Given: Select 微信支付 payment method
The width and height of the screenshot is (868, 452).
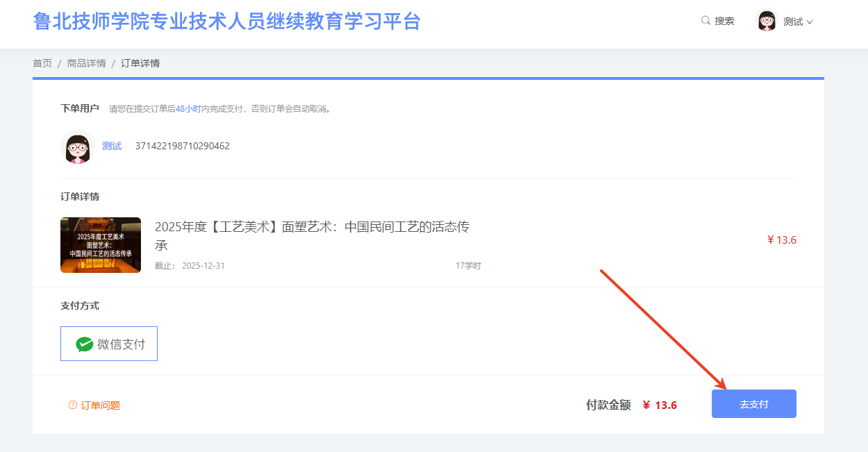Looking at the screenshot, I should [x=109, y=344].
